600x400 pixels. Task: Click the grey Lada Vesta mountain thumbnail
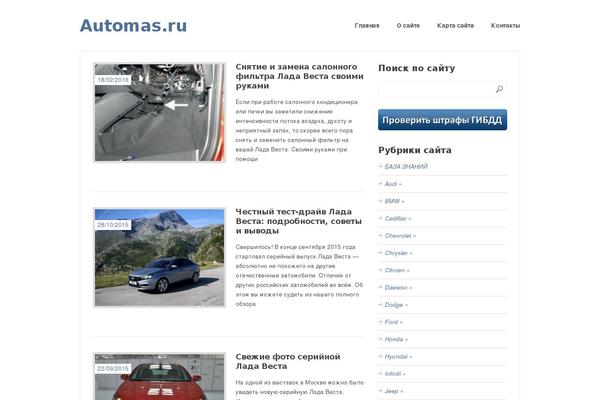pyautogui.click(x=160, y=258)
